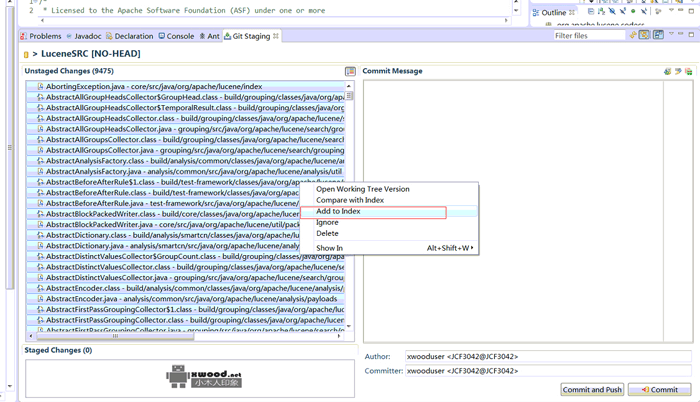Select AbstractAllGroupHeadsCollector$GroupHead.class row
Screen dimensions: 700x402
click(185, 97)
